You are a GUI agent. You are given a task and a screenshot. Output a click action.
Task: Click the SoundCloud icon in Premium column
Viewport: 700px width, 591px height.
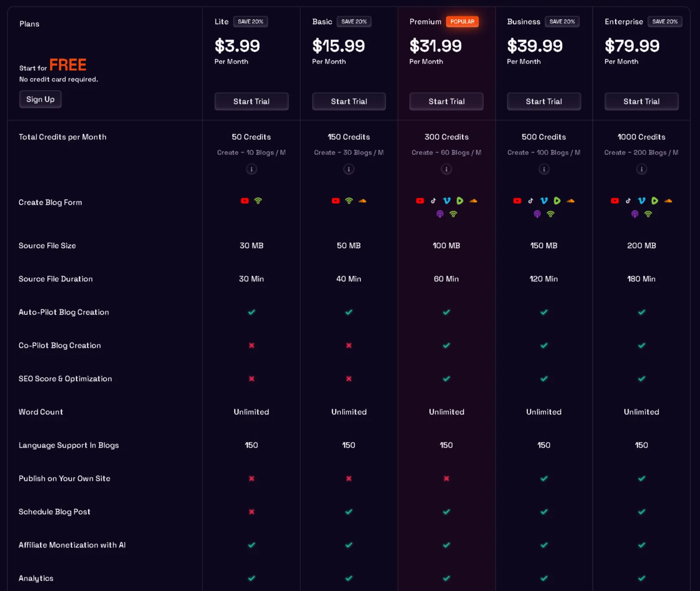473,201
